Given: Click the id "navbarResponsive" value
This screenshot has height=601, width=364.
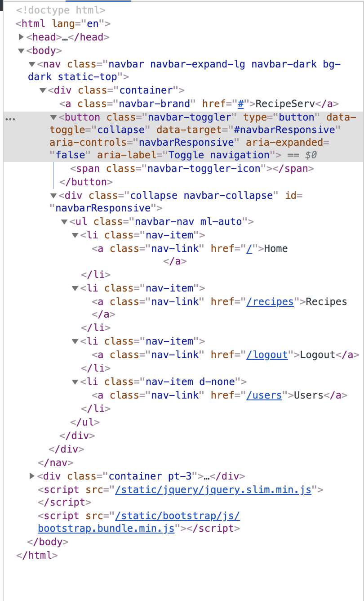Looking at the screenshot, I should point(103,208).
